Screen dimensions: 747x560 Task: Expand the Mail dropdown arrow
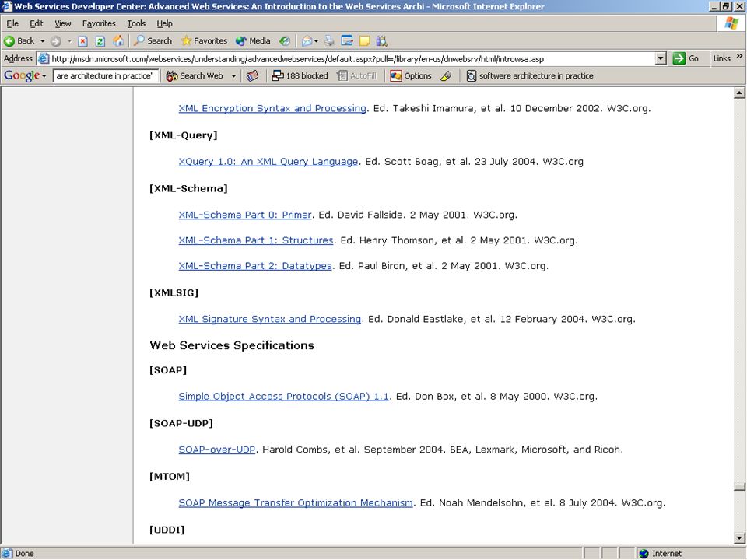pyautogui.click(x=316, y=41)
